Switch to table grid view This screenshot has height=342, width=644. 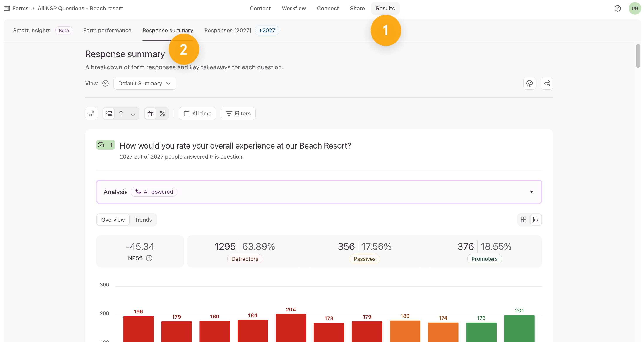(524, 219)
